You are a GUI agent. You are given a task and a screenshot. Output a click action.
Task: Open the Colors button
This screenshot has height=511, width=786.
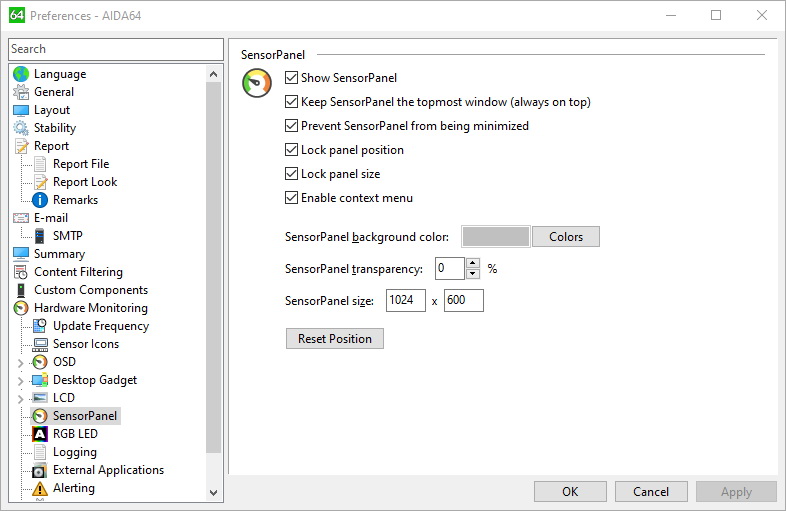[x=566, y=237]
